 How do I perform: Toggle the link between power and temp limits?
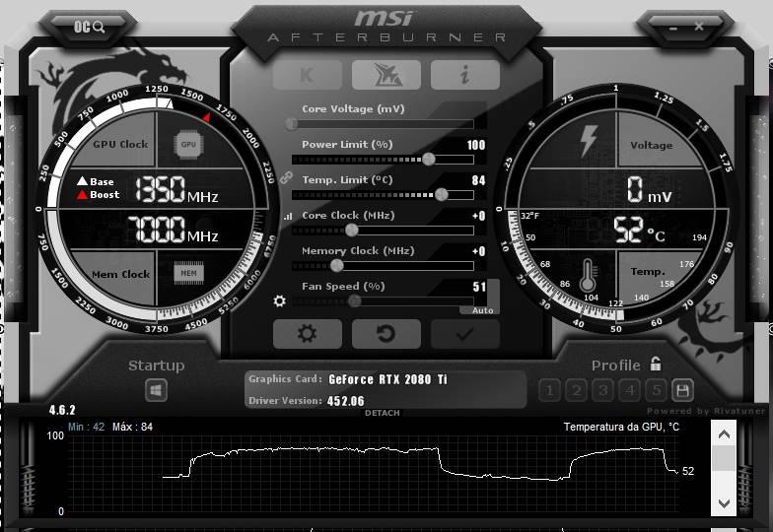(286, 177)
